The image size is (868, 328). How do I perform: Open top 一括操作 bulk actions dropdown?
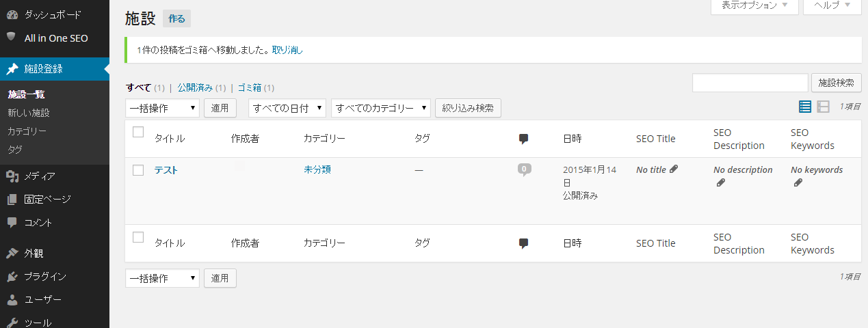point(162,108)
